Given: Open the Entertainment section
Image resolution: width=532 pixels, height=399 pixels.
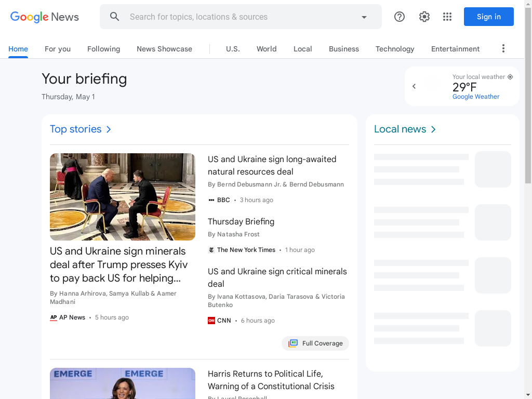Looking at the screenshot, I should [455, 49].
